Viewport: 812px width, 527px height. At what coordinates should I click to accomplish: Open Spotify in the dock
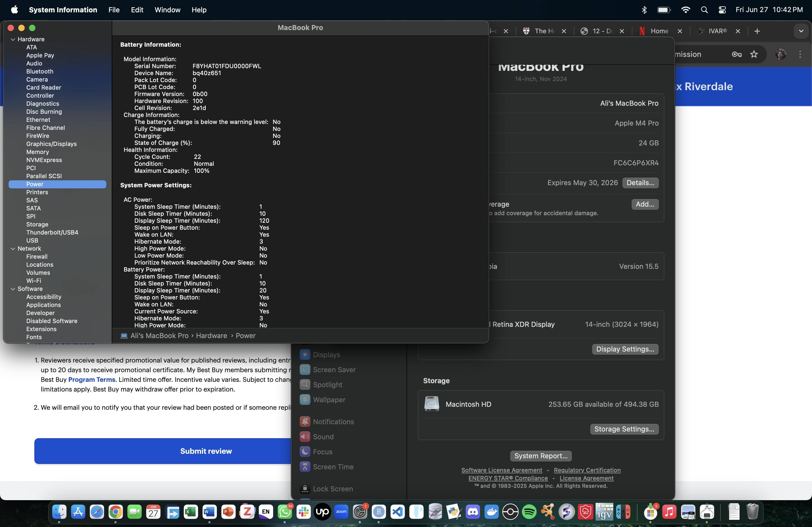(x=529, y=512)
